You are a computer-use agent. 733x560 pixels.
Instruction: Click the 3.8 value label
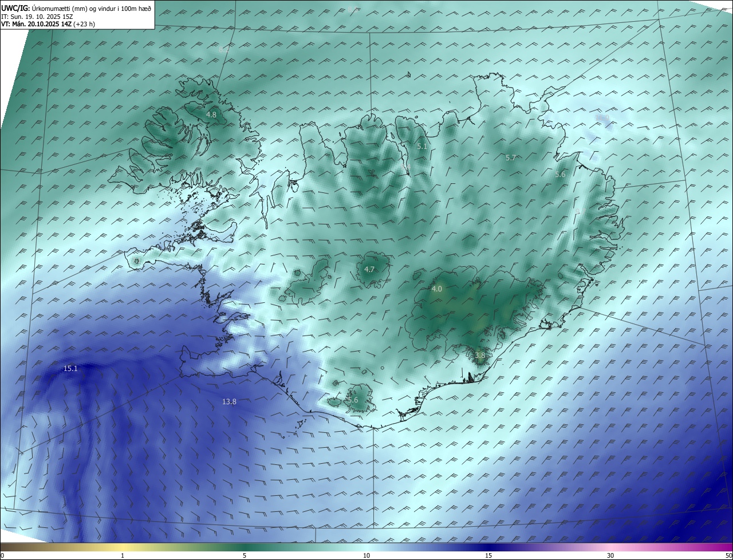(x=480, y=356)
